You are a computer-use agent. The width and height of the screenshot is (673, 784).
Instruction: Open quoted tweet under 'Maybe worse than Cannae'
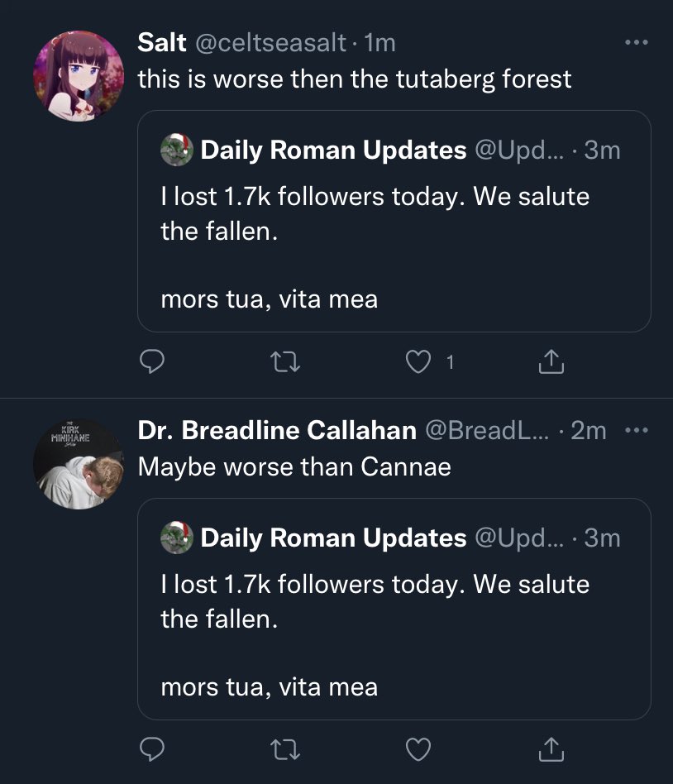tap(394, 609)
